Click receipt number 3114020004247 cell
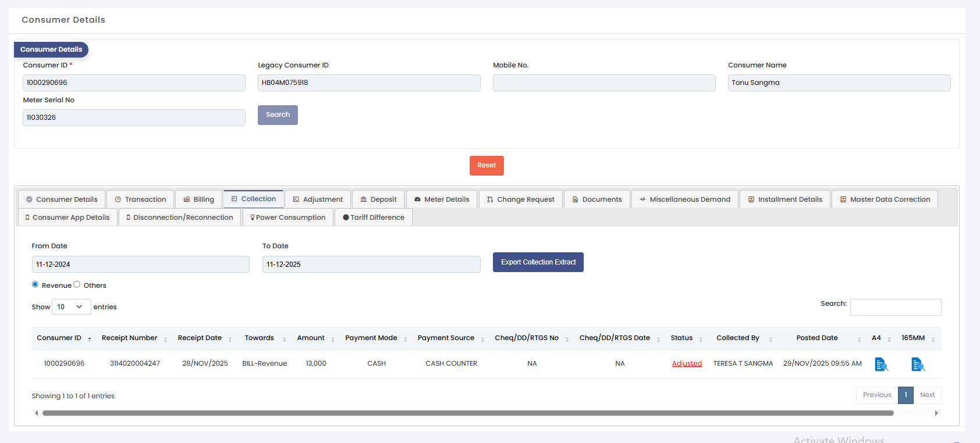The height and width of the screenshot is (443, 980). 135,363
